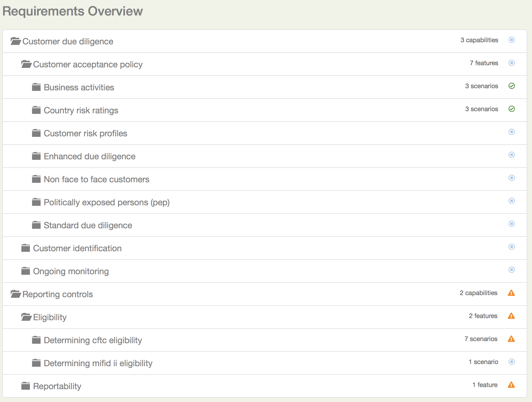
Task: Click pending status icon for Customer due diligence
Action: pyautogui.click(x=511, y=40)
